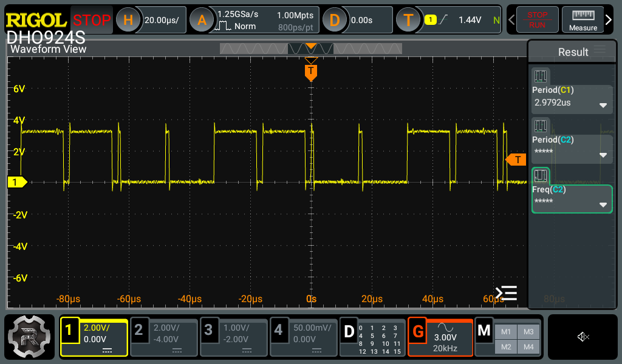Open the waveform view list menu icon
622x364 pixels.
[x=507, y=293]
